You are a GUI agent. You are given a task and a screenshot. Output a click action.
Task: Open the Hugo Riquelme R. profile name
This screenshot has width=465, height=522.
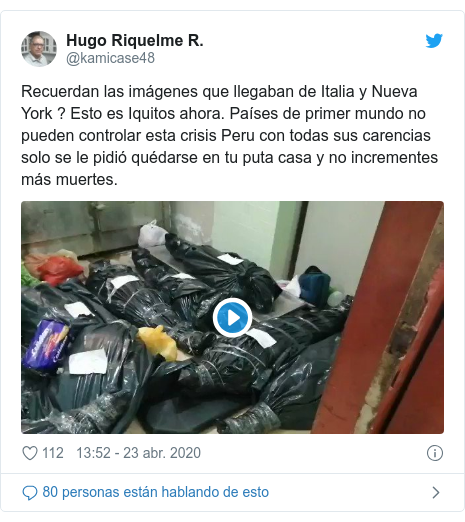tap(135, 40)
